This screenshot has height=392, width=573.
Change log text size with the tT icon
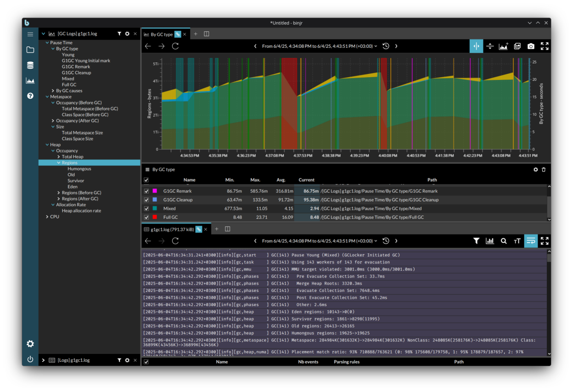click(517, 241)
